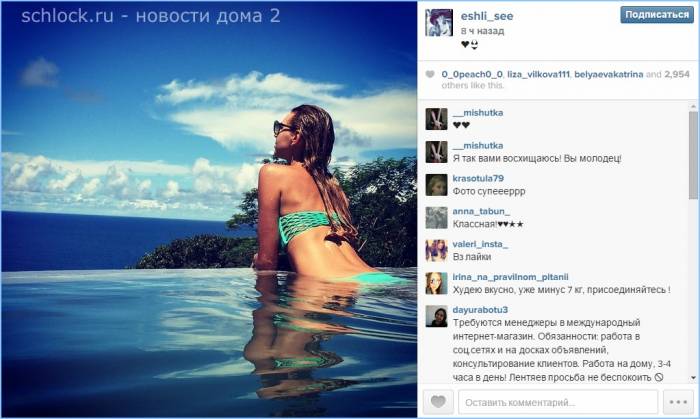Click irina_na_pravilnom_pitanii avatar

[436, 283]
